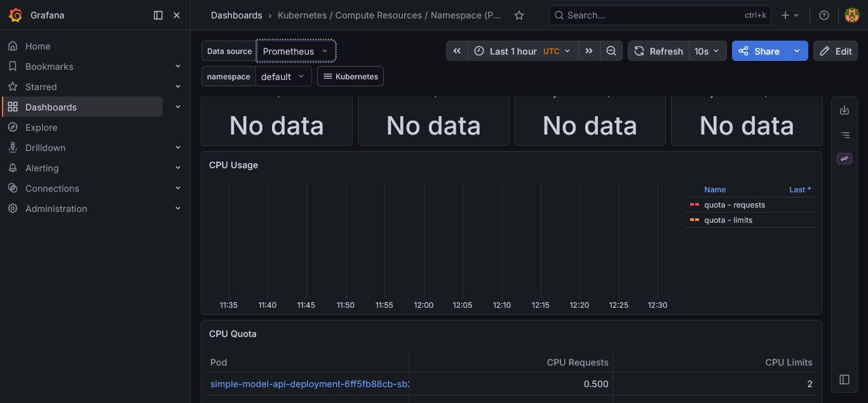Open the namespace default dropdown

point(283,76)
